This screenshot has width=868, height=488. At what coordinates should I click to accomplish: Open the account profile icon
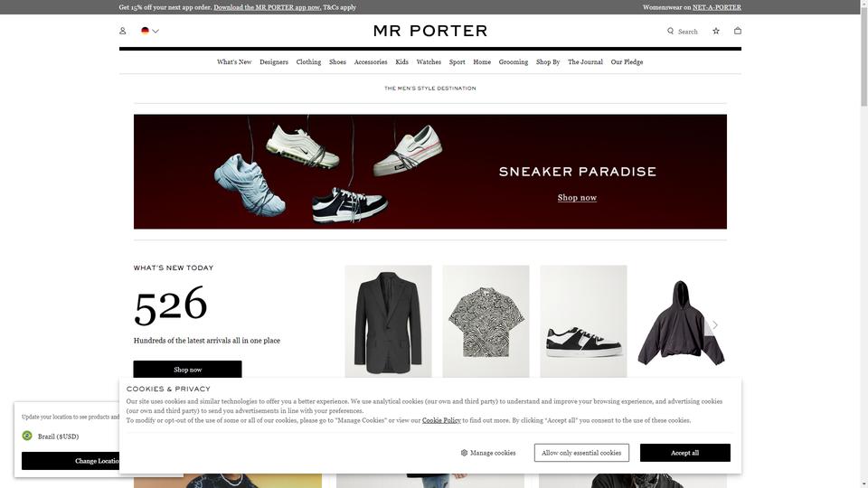tap(122, 31)
